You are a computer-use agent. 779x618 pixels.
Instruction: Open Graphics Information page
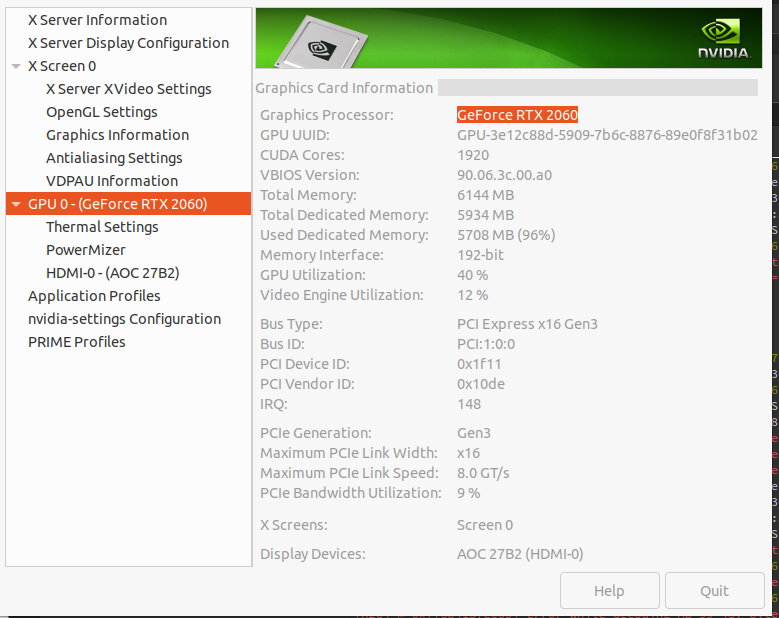117,135
